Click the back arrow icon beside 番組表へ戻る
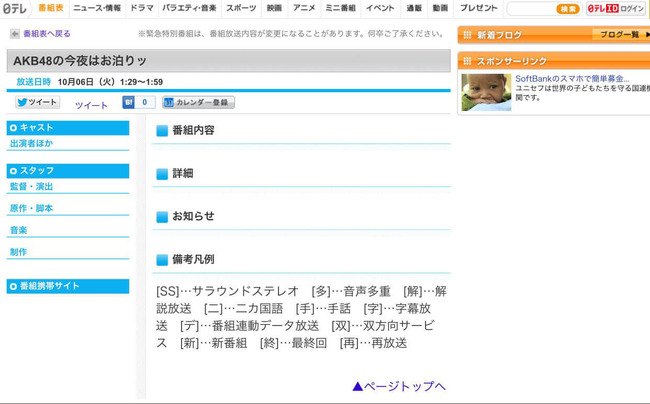650x404 pixels. [15, 34]
